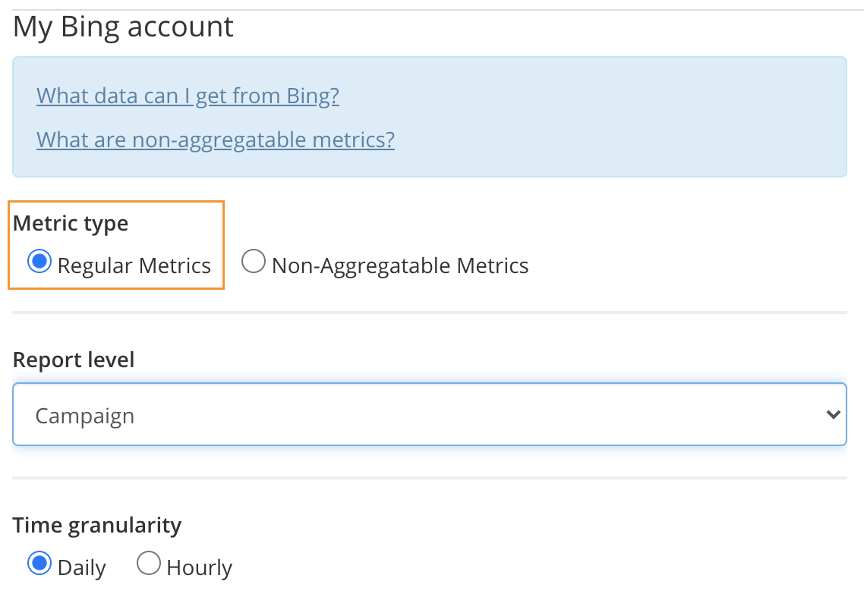864x616 pixels.
Task: Select Regular Metrics radio button
Action: tap(39, 262)
